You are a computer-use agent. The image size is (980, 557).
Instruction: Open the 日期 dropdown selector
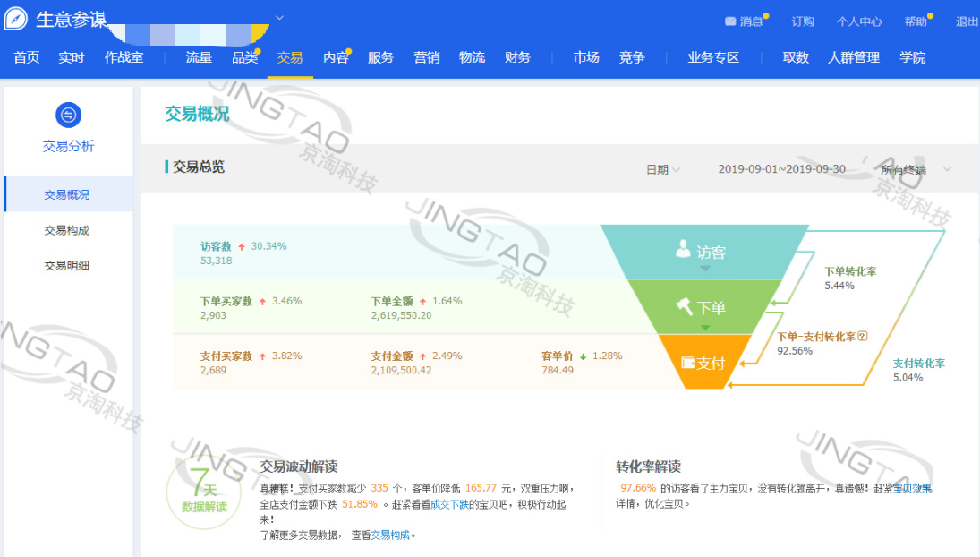(x=663, y=169)
